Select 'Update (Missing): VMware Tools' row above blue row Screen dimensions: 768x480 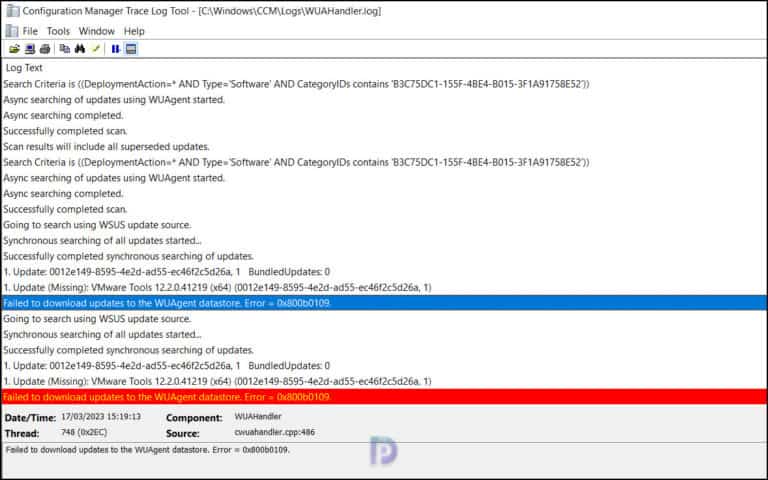pyautogui.click(x=384, y=288)
